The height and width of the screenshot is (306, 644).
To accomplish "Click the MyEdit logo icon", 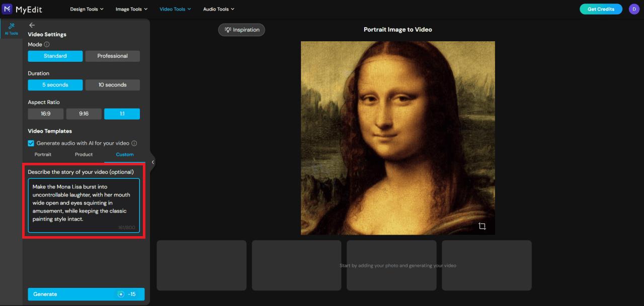I will tap(7, 9).
